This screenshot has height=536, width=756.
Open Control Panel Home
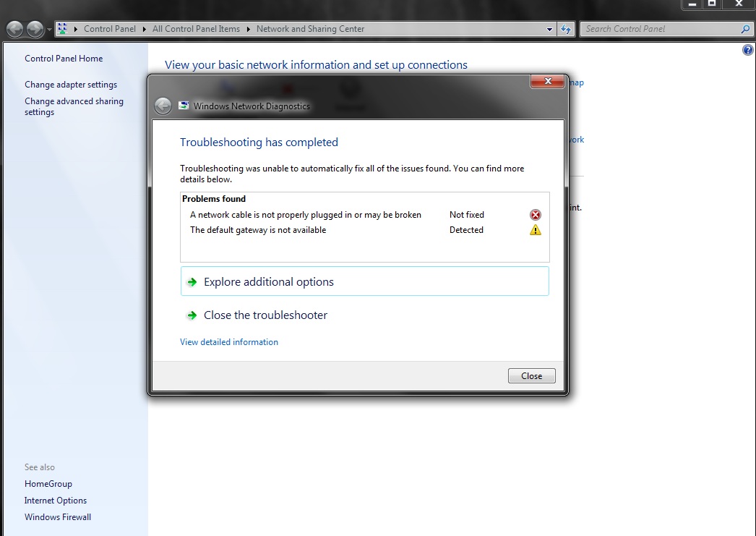pos(64,59)
